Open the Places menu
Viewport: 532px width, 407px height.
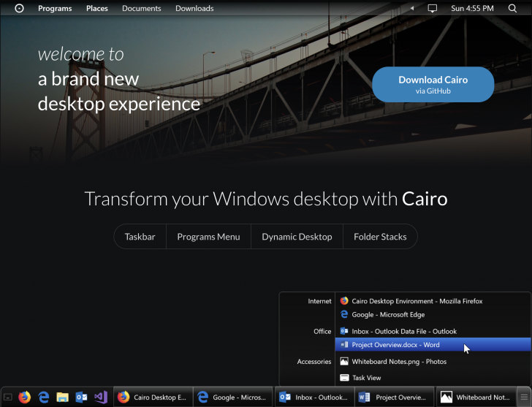pos(96,8)
